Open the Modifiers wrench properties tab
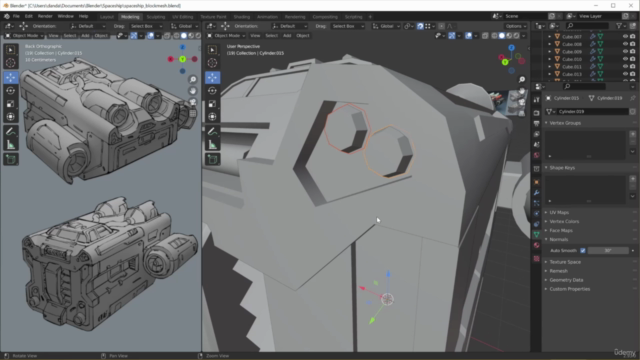 [x=536, y=192]
